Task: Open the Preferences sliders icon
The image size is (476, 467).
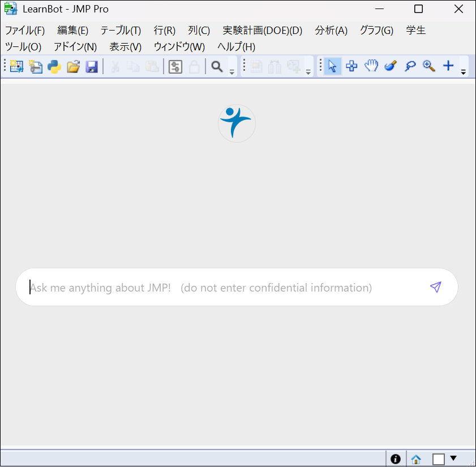Action: (x=175, y=66)
